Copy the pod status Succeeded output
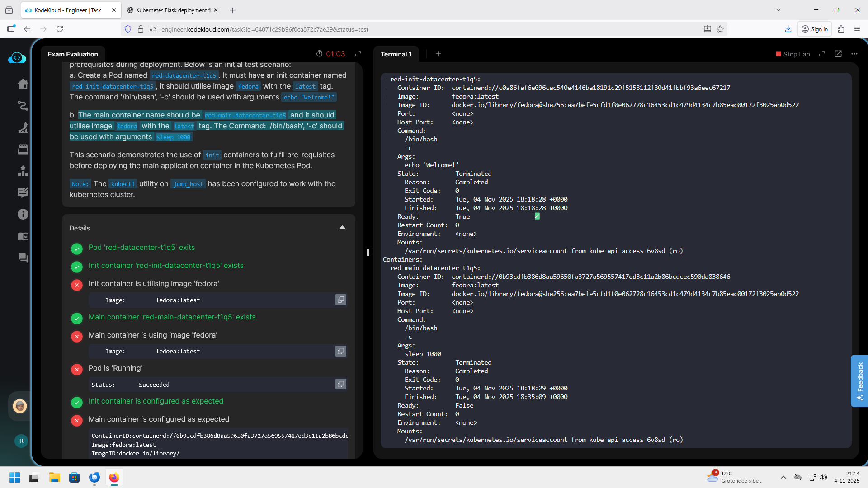 (x=341, y=384)
